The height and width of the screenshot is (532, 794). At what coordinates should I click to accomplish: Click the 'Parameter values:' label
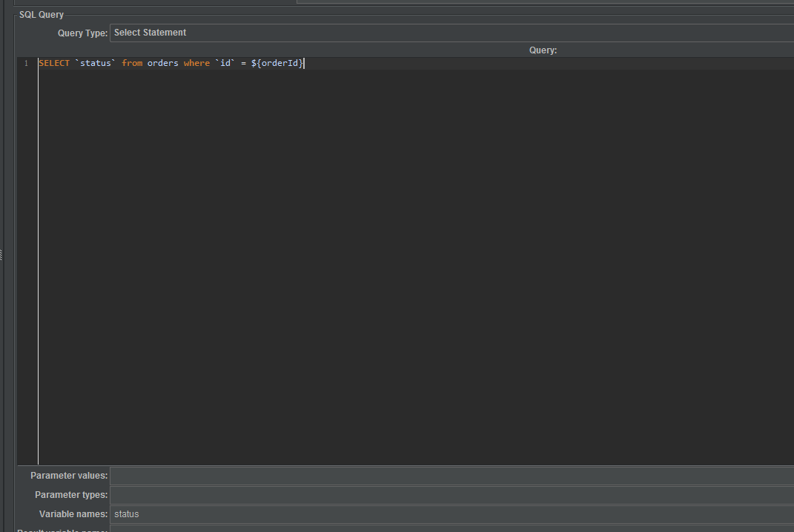tap(69, 475)
